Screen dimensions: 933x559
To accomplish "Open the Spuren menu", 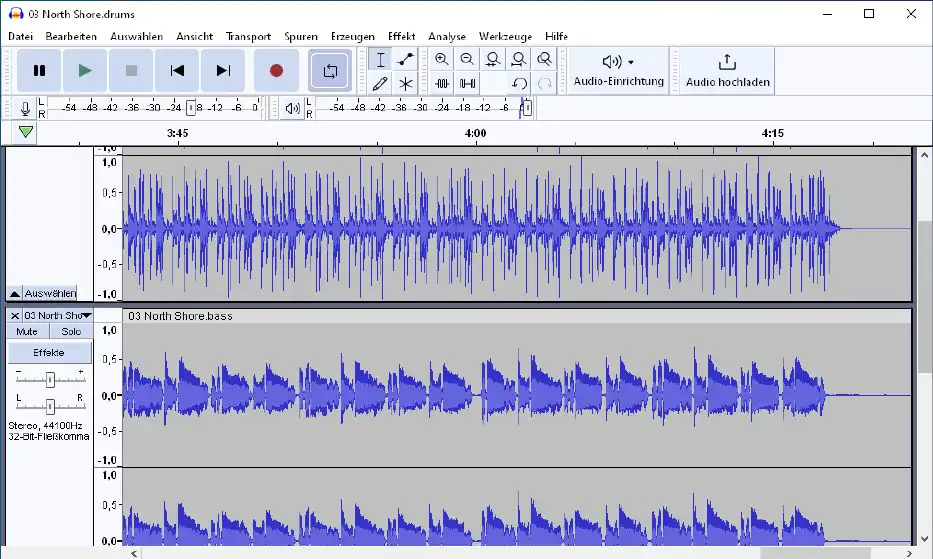I will coord(300,36).
